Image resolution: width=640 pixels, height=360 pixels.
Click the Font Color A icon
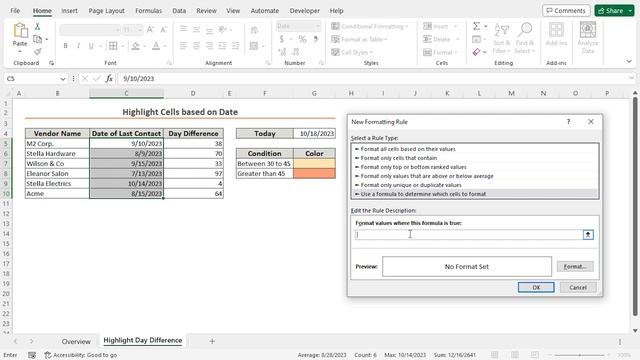point(156,46)
